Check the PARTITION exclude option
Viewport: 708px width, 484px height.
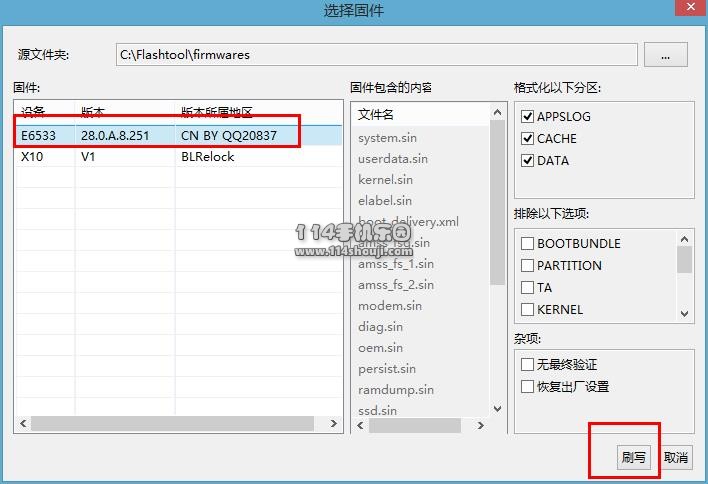(x=528, y=266)
